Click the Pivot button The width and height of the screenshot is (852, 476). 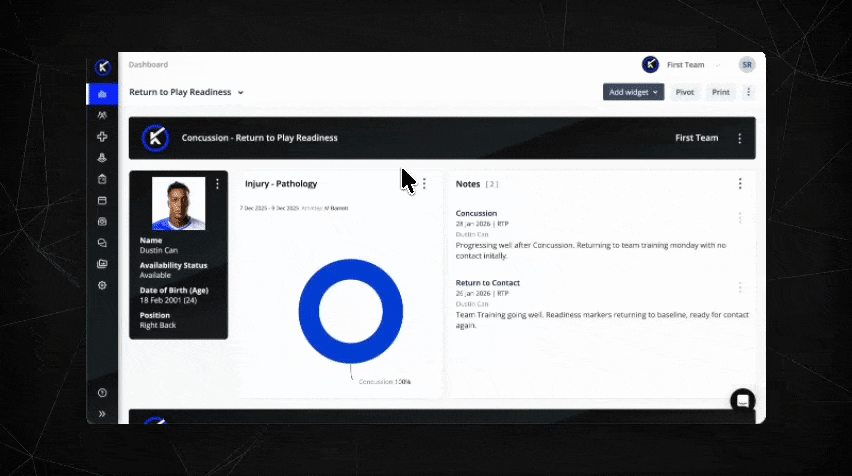click(x=684, y=92)
